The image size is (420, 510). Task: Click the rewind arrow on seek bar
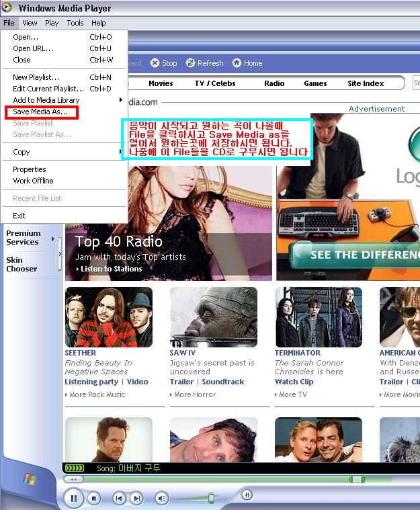pos(73,479)
